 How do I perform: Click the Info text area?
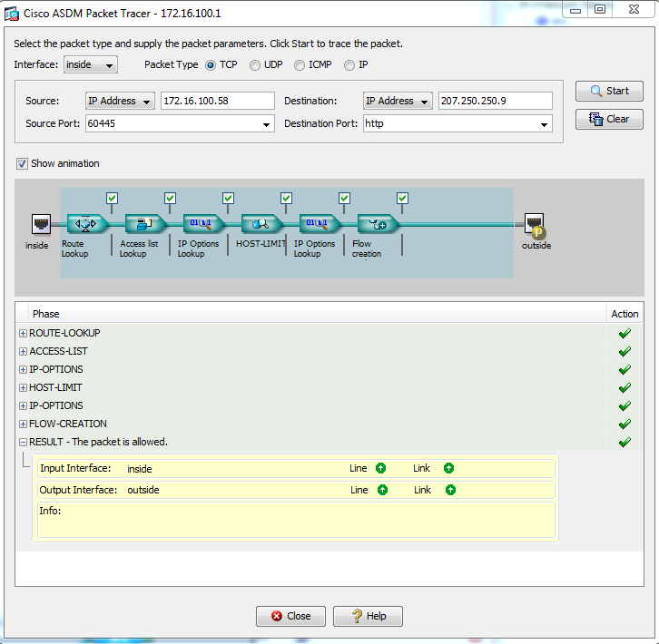click(x=296, y=520)
